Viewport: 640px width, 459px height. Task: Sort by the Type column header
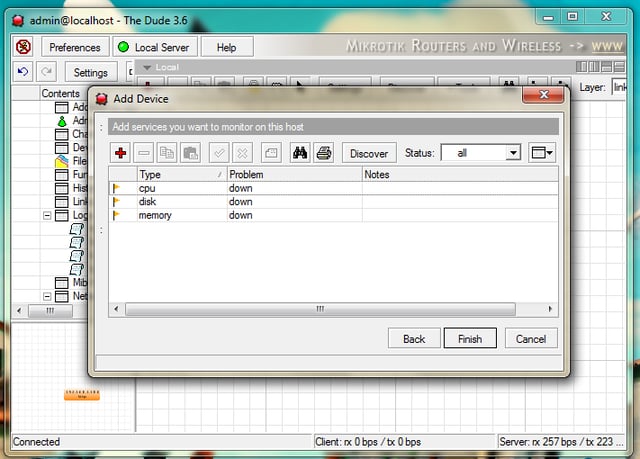pos(182,174)
